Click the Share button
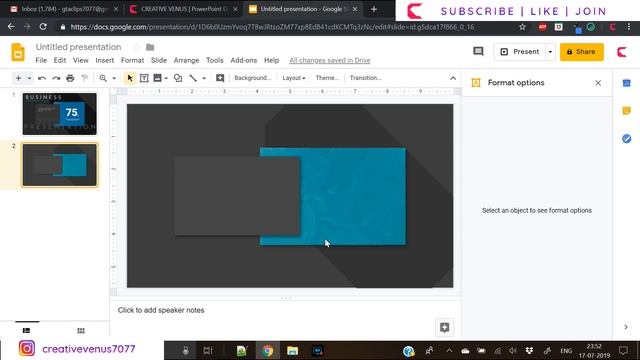The image size is (640, 360). click(582, 52)
